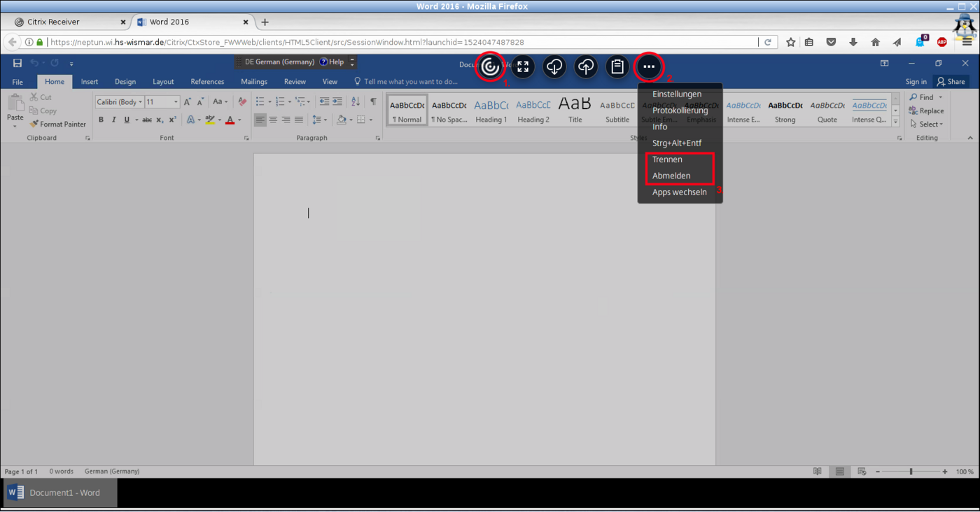Apply the Heading 1 style
Screen dimensions: 980x512
pyautogui.click(x=491, y=111)
